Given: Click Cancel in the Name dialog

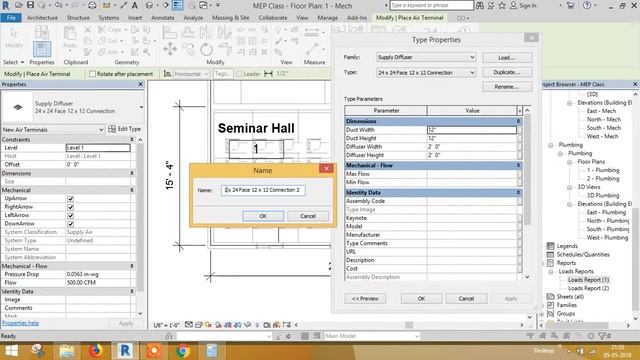Looking at the screenshot, I should pos(308,216).
